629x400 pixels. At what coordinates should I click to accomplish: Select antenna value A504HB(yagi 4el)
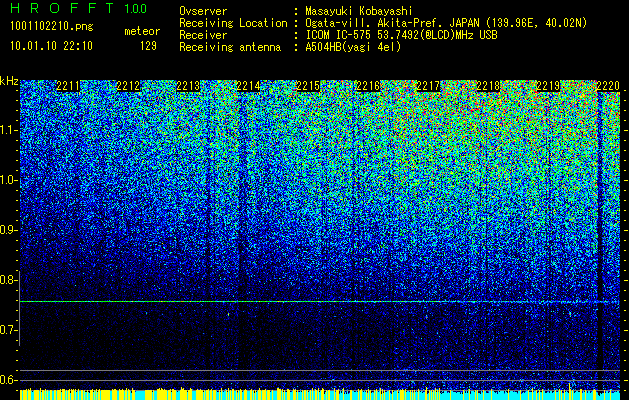[353, 47]
